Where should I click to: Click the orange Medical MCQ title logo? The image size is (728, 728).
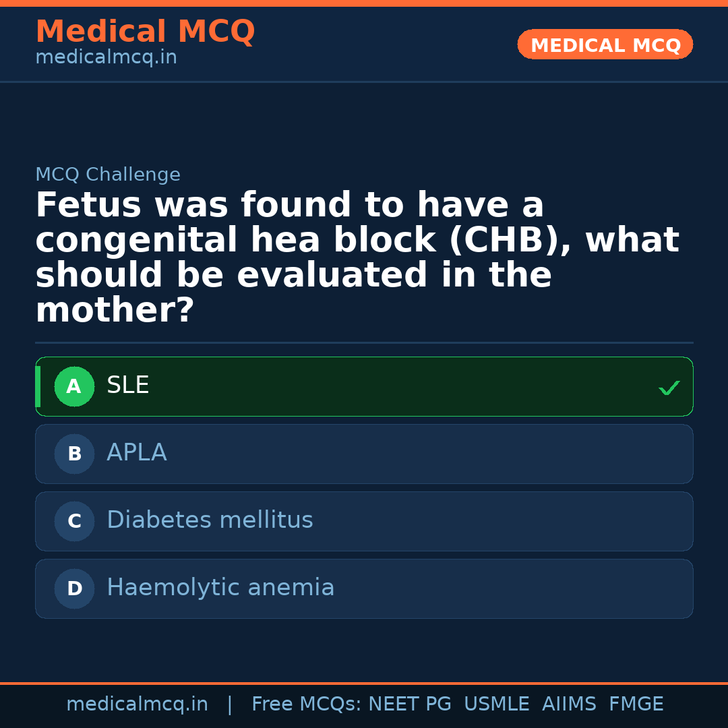click(145, 32)
